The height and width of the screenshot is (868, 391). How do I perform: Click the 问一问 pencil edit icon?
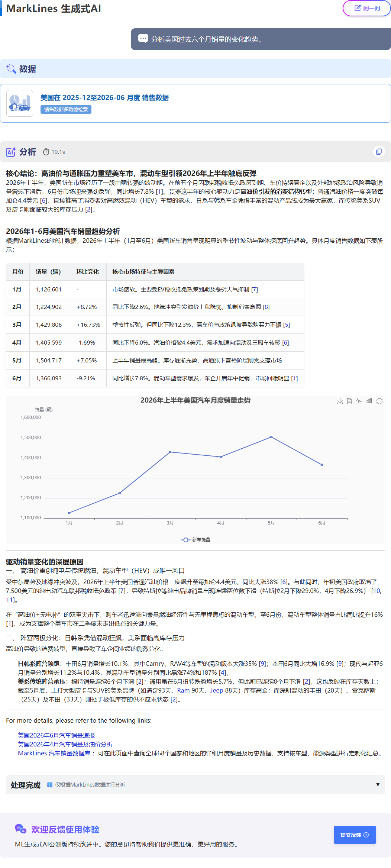click(x=358, y=8)
